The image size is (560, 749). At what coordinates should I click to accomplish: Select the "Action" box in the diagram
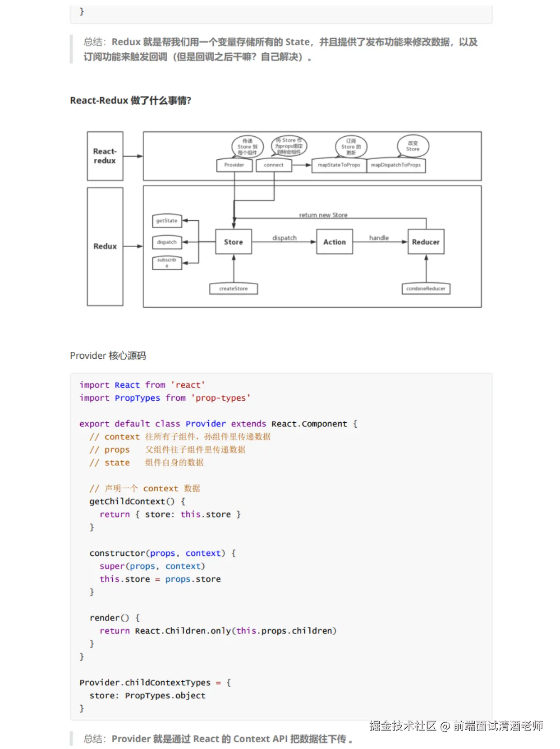click(x=335, y=242)
